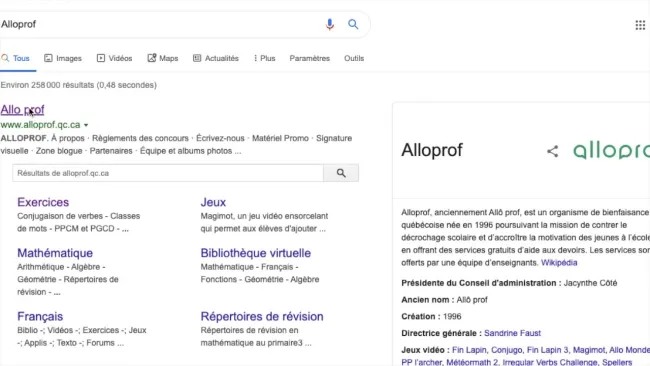Open the Sandrine Faust link
The height and width of the screenshot is (366, 650).
[512, 333]
